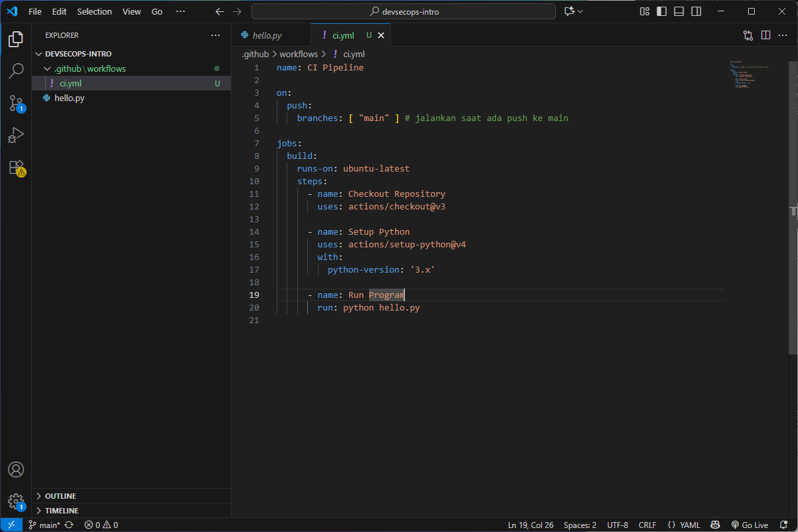This screenshot has height=532, width=798.
Task: Open the Manage gear settings icon
Action: coord(16,501)
